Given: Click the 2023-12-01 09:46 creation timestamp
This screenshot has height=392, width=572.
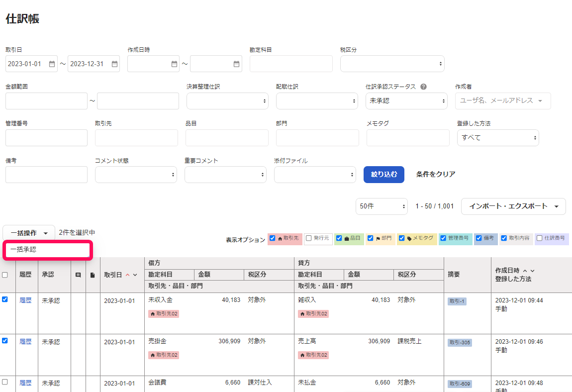Looking at the screenshot, I should pos(519,342).
